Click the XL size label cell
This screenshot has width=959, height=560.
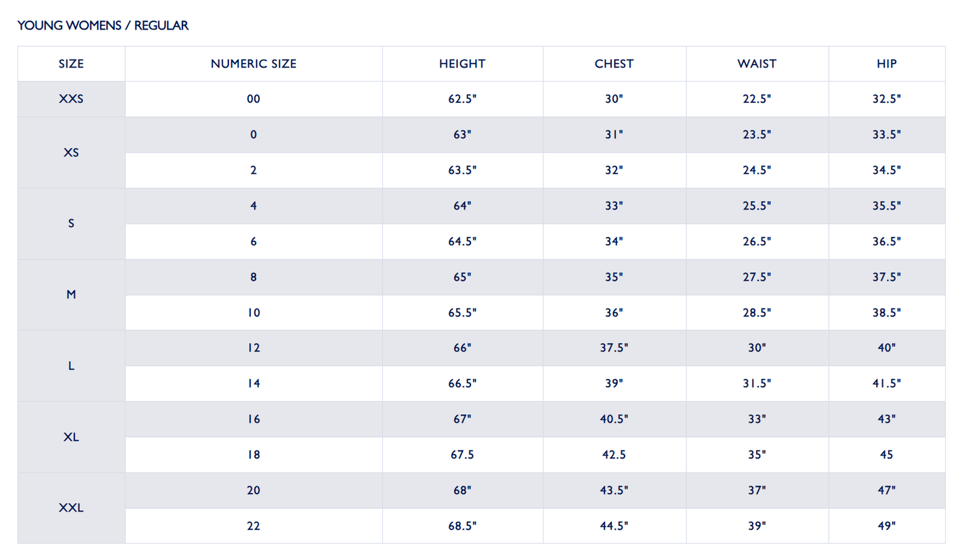coord(71,437)
